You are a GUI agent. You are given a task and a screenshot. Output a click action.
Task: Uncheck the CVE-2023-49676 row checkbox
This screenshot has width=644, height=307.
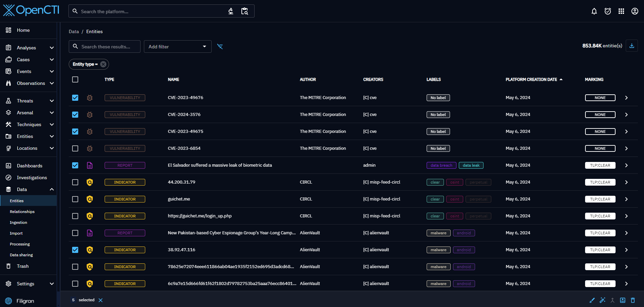[x=75, y=98]
